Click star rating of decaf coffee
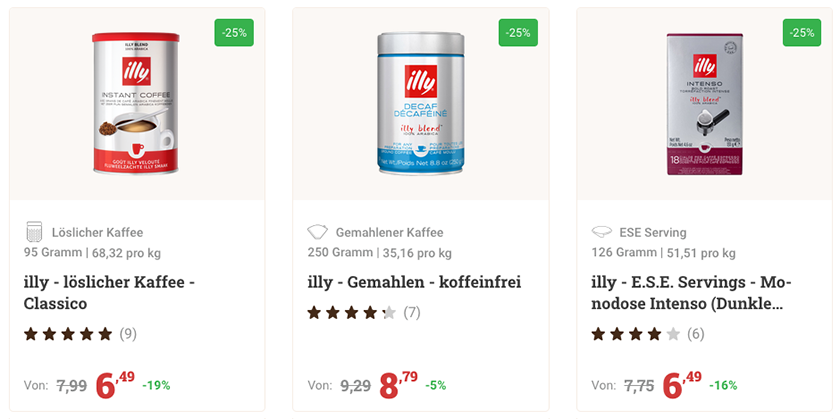This screenshot has height=419, width=840. [x=352, y=313]
